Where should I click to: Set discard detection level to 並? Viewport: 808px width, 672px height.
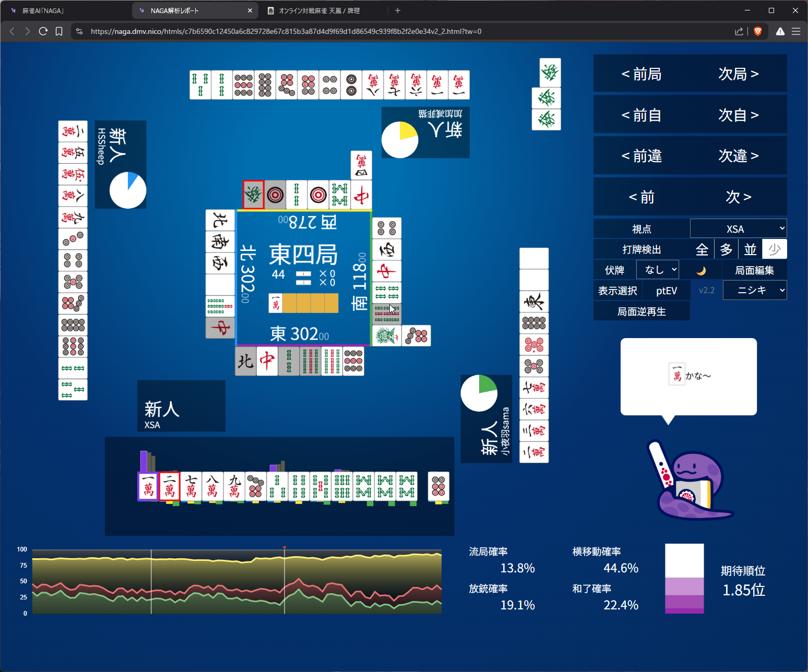750,249
